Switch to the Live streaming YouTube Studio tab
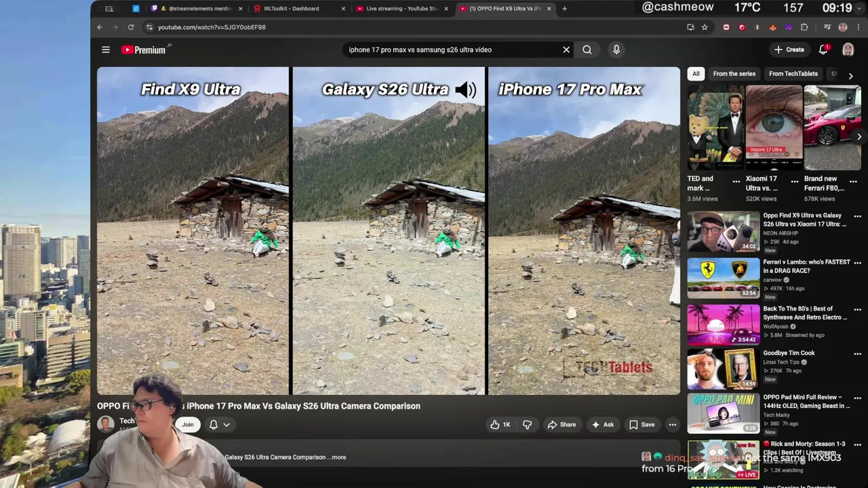The width and height of the screenshot is (868, 488). coord(401,9)
